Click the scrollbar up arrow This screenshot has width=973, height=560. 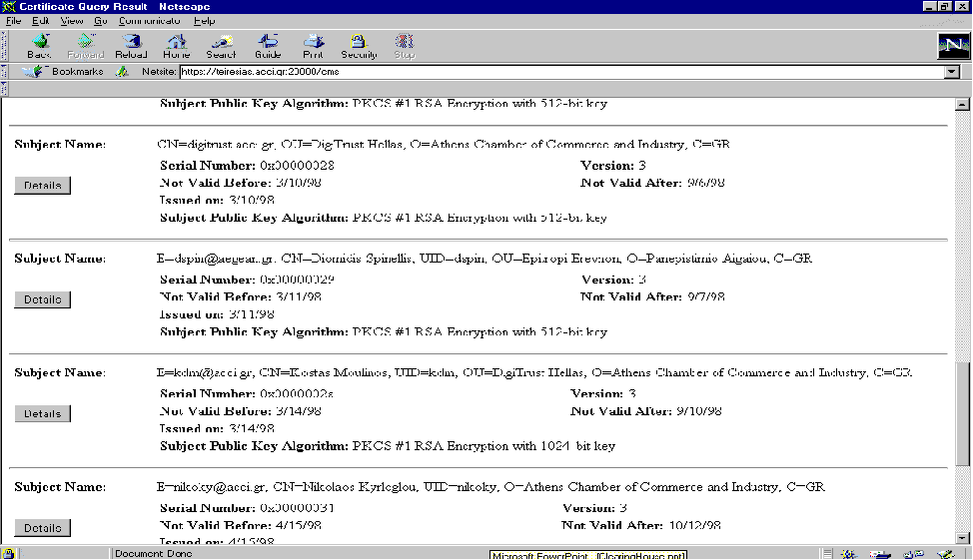(962, 104)
